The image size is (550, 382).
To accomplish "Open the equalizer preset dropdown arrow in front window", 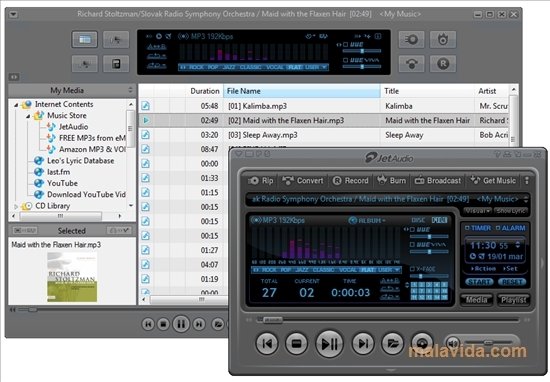I will [397, 270].
